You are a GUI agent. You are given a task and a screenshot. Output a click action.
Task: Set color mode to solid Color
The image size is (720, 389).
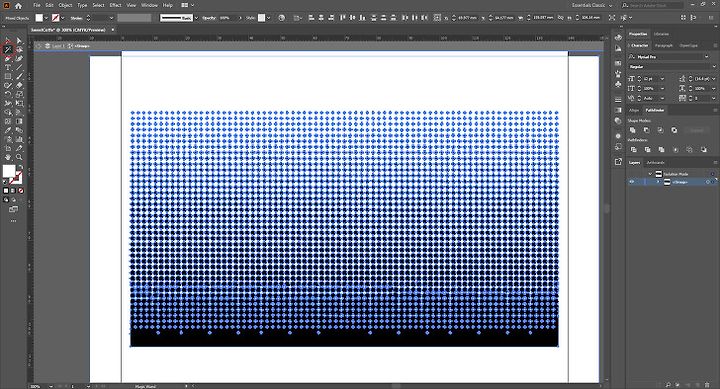tap(6, 191)
